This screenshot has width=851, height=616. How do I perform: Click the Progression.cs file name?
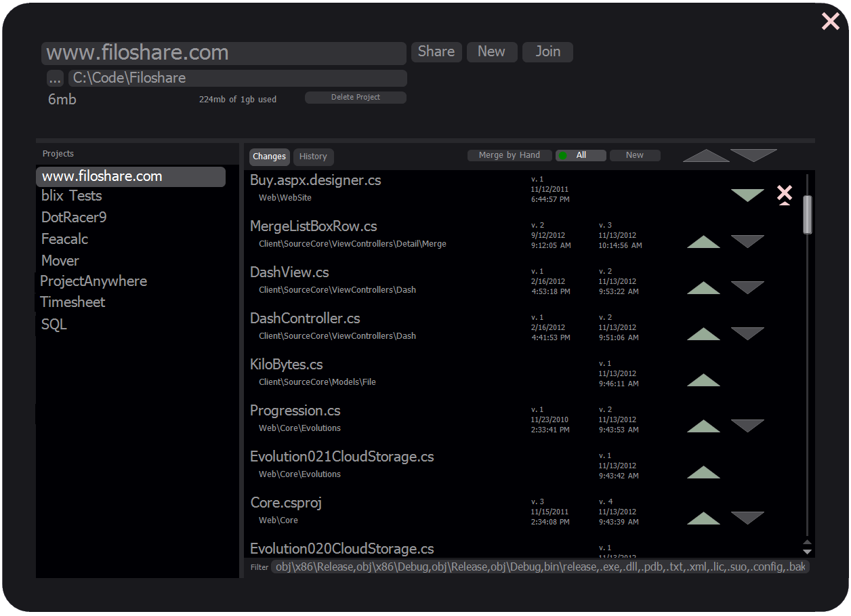pos(295,411)
